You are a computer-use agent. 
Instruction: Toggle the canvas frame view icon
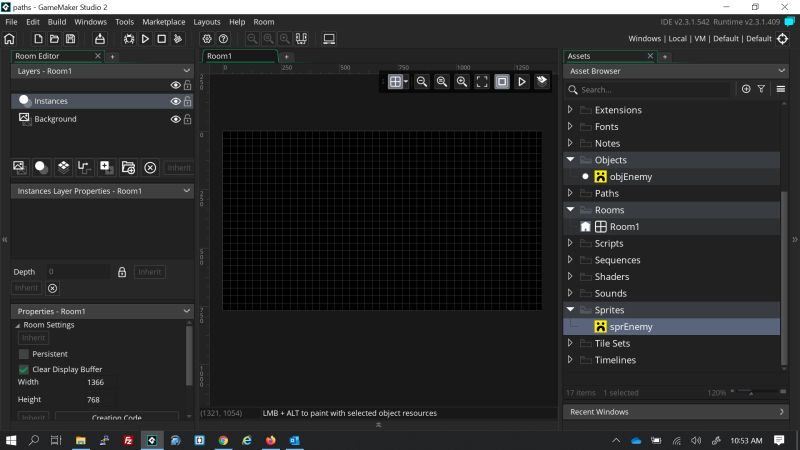click(x=502, y=82)
